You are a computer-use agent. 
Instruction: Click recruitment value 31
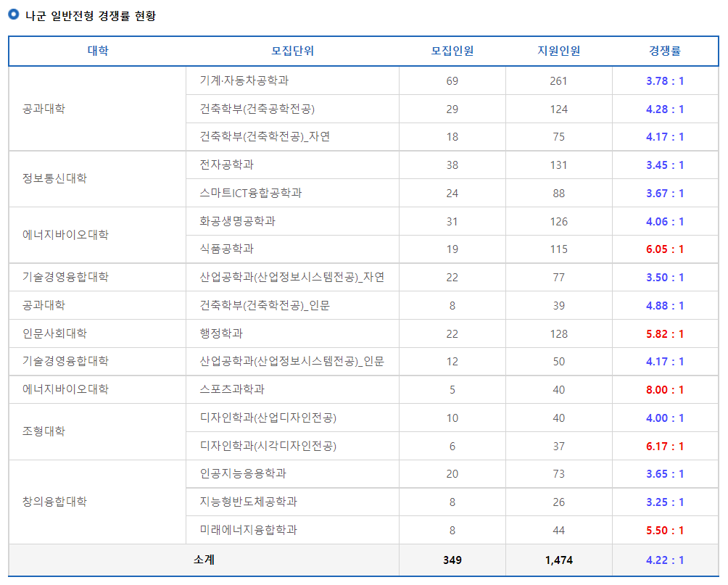click(x=452, y=222)
